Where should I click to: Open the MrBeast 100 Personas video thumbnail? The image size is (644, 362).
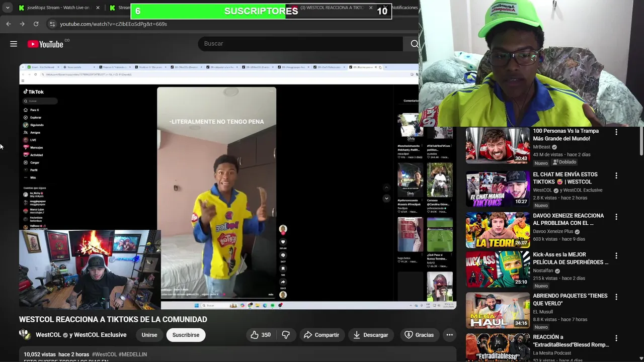[x=498, y=145]
